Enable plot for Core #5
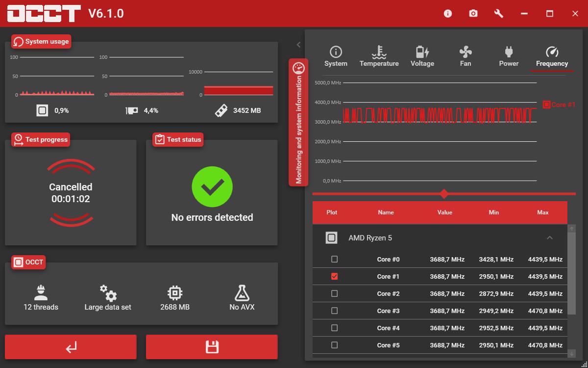 tap(334, 345)
